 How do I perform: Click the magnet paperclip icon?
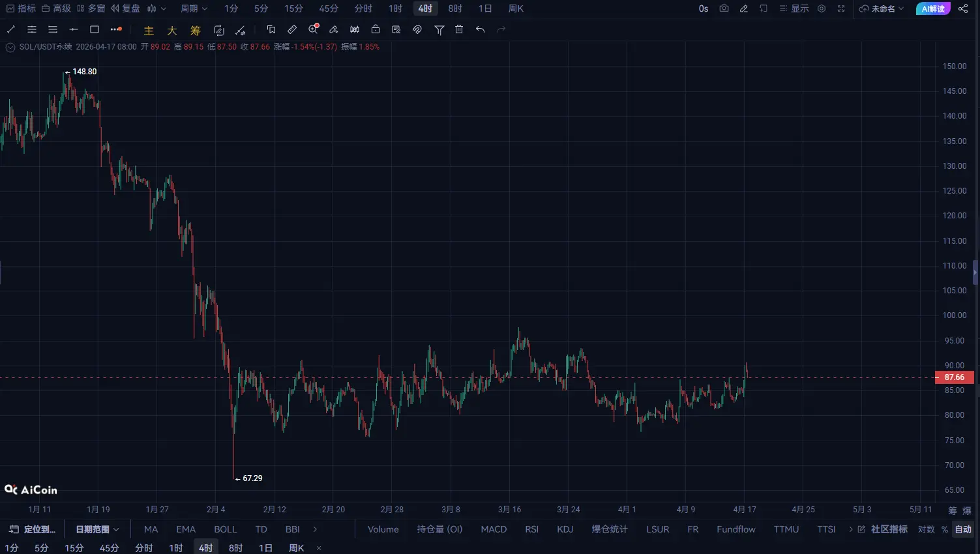417,29
